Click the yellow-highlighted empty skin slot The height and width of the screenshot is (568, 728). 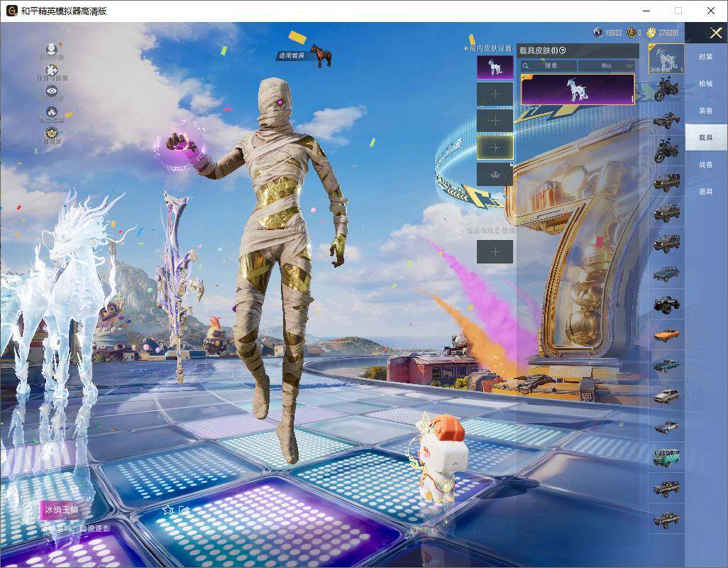click(495, 147)
